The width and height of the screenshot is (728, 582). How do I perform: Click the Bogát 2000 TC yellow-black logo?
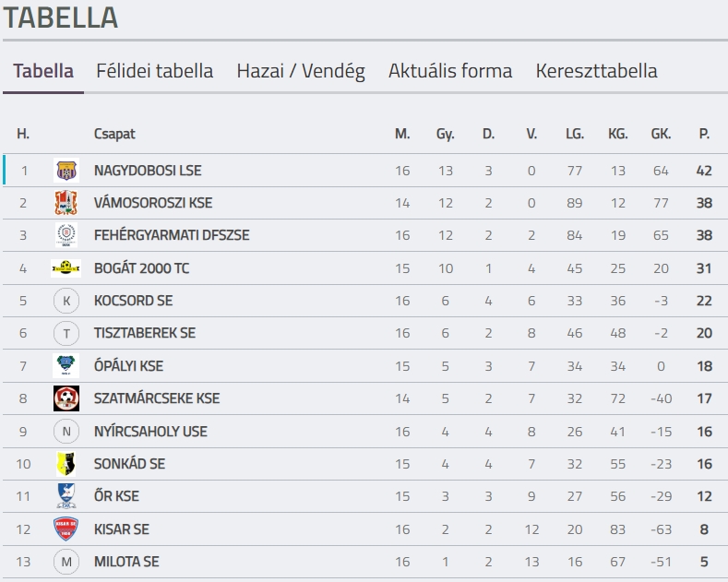66,267
